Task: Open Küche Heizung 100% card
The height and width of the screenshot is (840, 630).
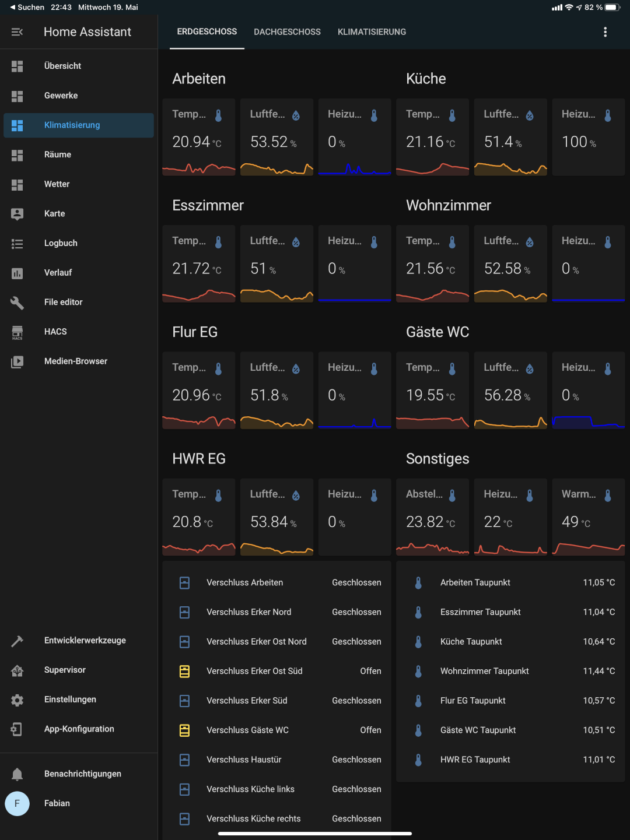Action: (x=588, y=137)
